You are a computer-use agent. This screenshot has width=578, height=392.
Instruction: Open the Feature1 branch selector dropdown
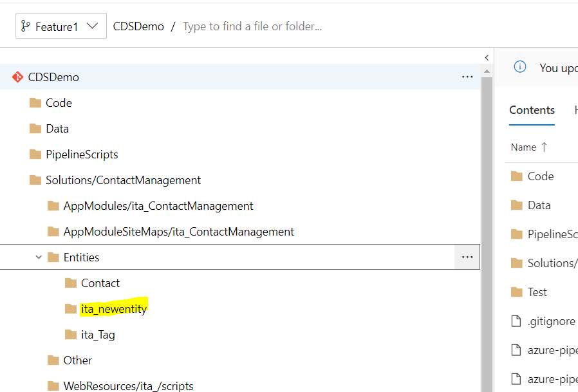pos(61,26)
